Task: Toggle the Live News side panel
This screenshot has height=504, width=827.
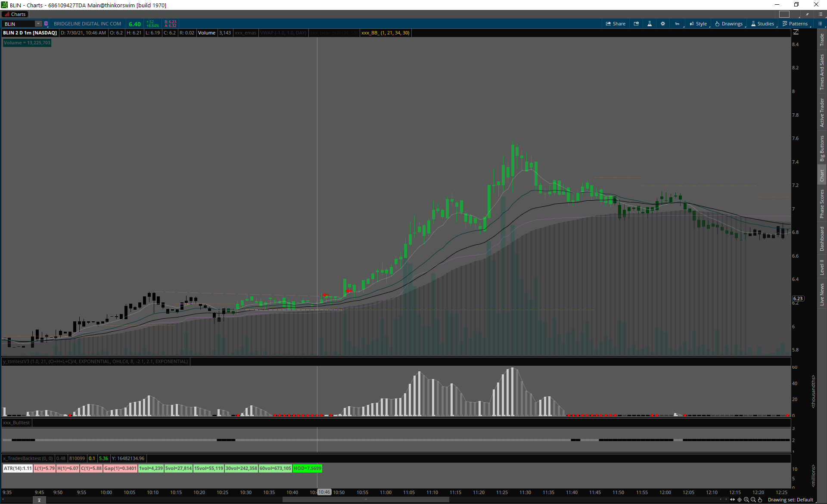Action: (x=822, y=295)
